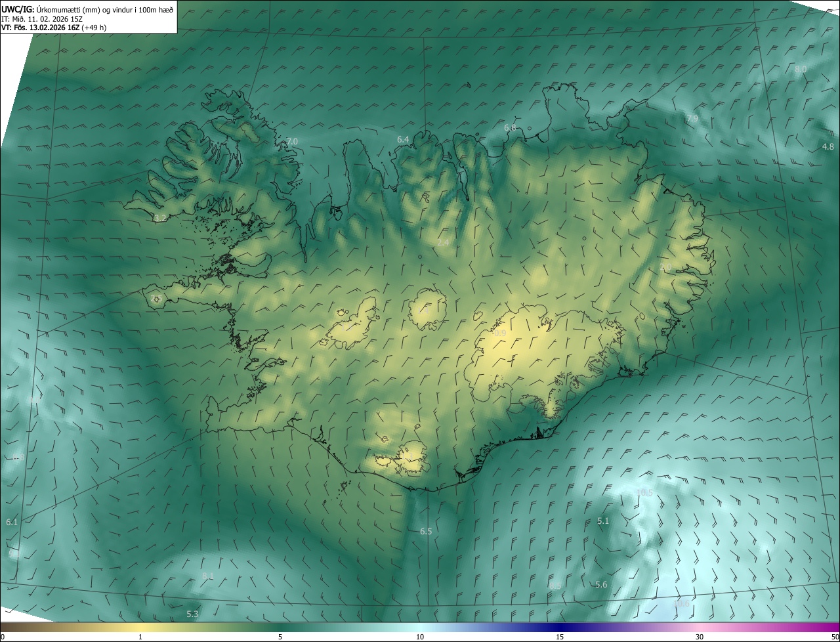Pick the pale yellow color above 1
Image resolution: width=840 pixels, height=642 pixels.
pos(140,627)
